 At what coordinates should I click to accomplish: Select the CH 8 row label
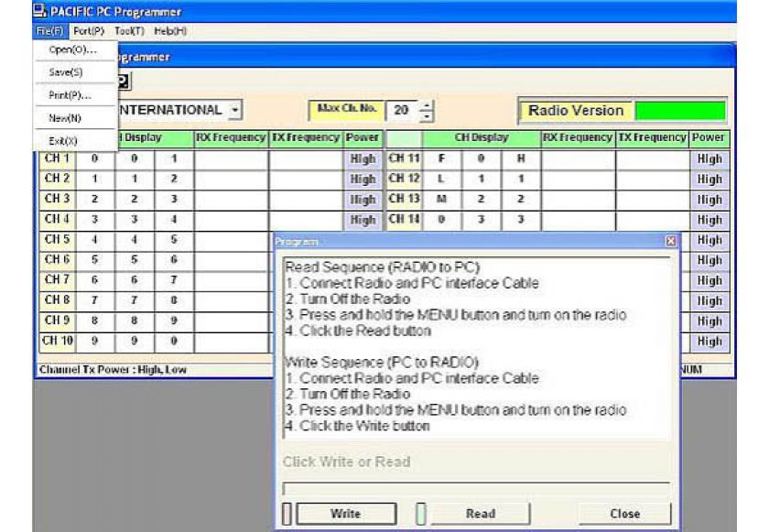coord(58,300)
